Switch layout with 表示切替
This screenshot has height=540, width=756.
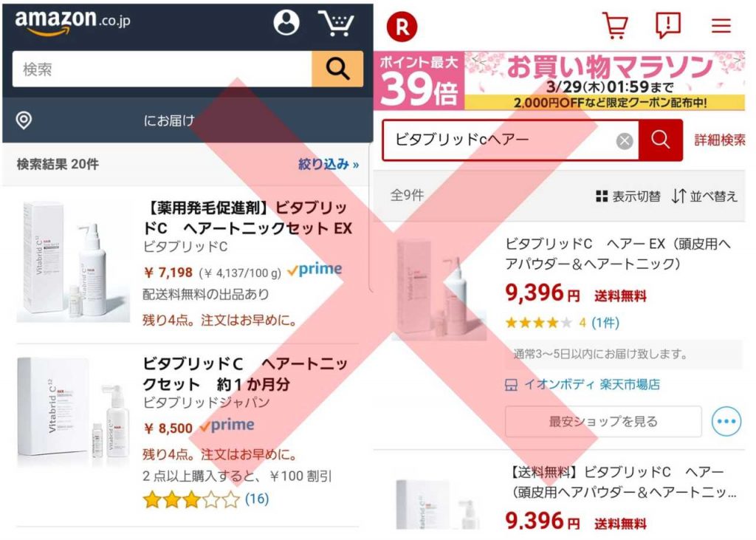coord(628,196)
